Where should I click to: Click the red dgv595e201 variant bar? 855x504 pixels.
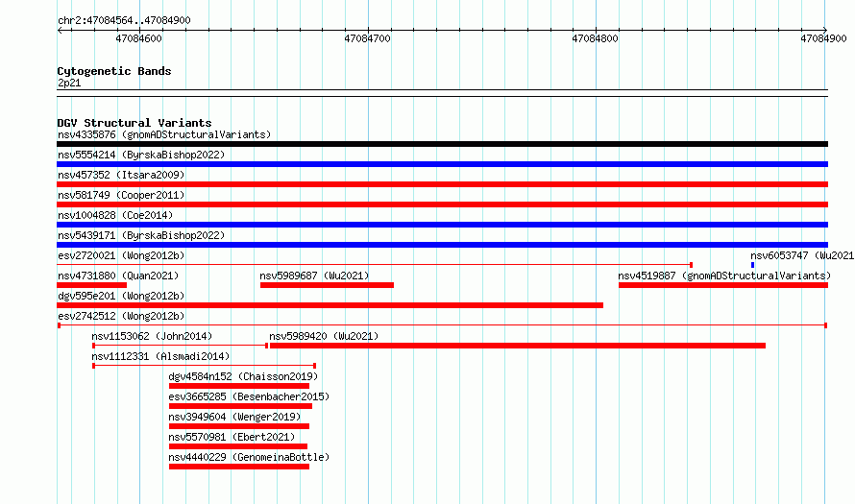click(x=330, y=305)
